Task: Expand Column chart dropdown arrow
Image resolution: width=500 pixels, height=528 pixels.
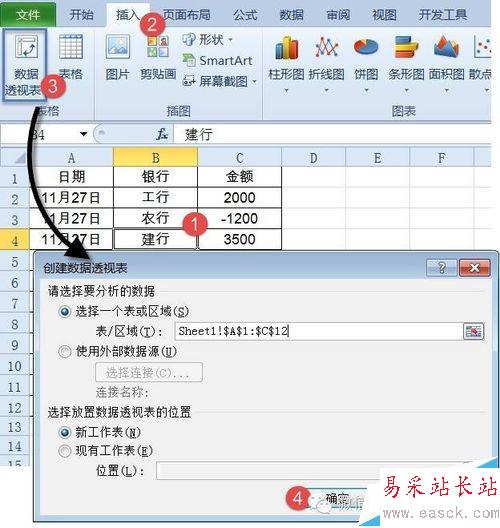Action: (286, 90)
